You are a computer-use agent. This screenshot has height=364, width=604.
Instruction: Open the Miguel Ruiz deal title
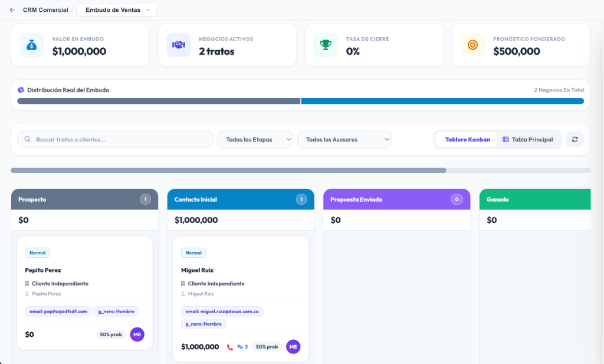click(x=197, y=270)
